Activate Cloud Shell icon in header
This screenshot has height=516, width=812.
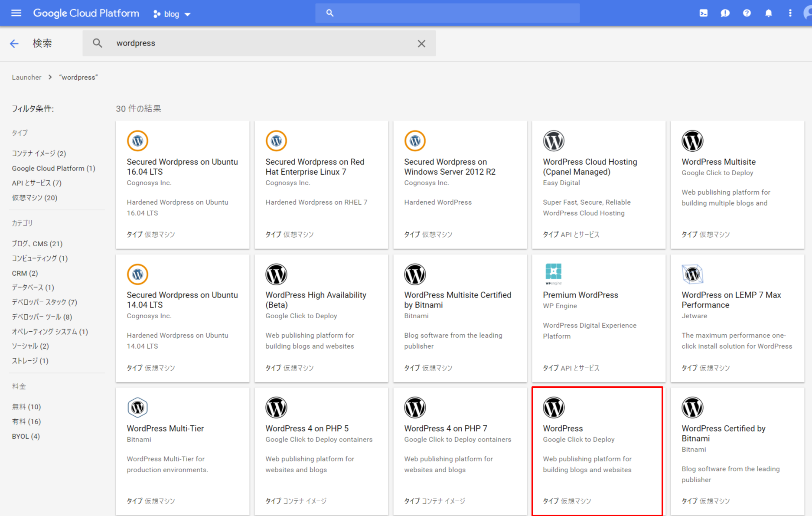coord(703,13)
